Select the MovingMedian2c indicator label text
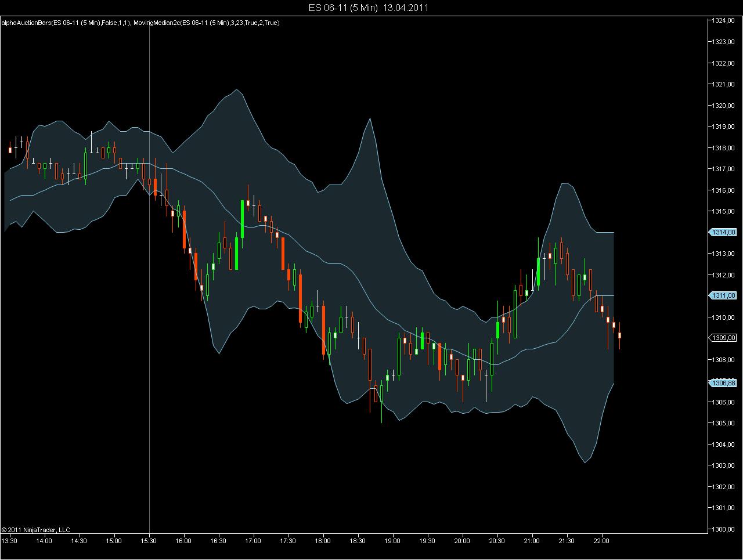The image size is (743, 560). [206, 23]
